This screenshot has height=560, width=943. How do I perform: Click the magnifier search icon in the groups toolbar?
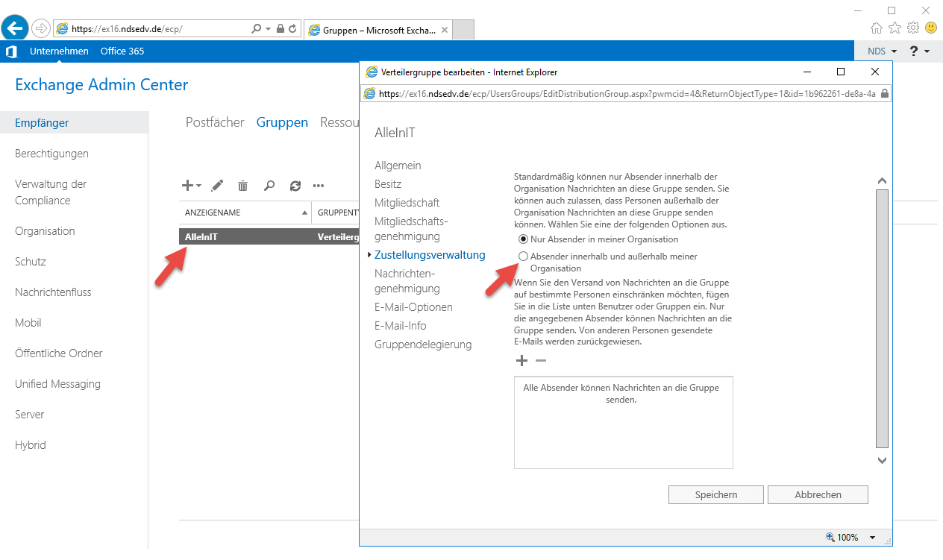pos(269,186)
